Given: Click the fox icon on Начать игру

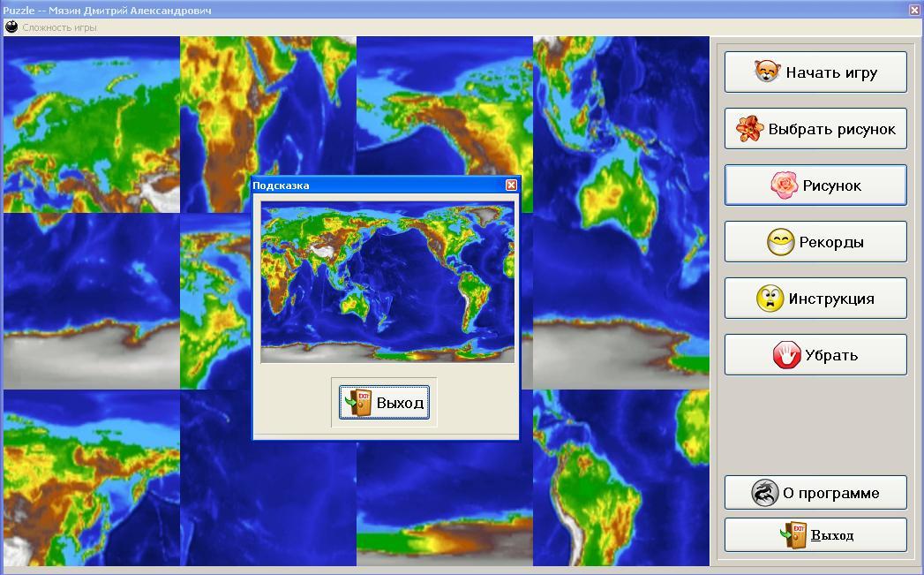Looking at the screenshot, I should pyautogui.click(x=767, y=72).
